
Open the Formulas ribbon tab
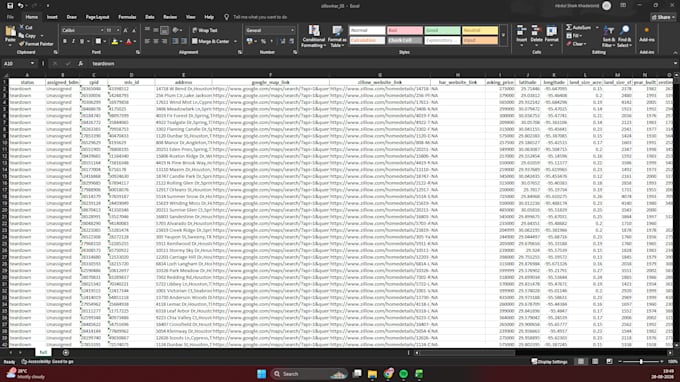127,17
